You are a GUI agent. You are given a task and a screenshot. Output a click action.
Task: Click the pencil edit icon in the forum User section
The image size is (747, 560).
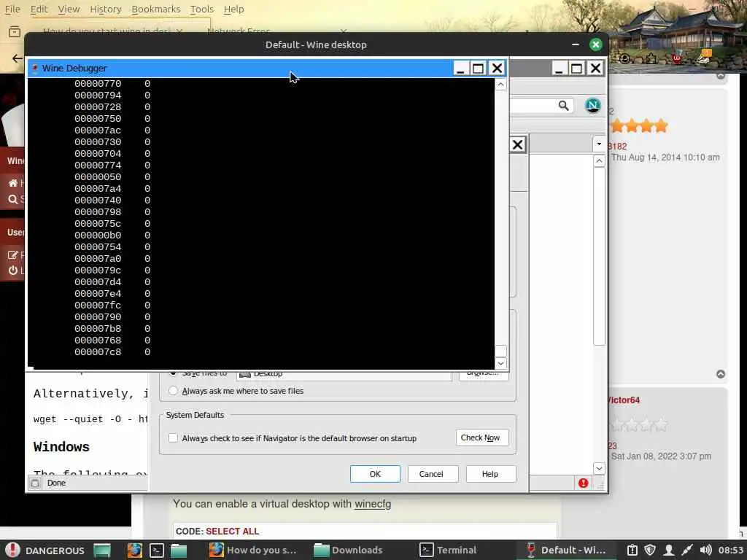click(x=13, y=255)
